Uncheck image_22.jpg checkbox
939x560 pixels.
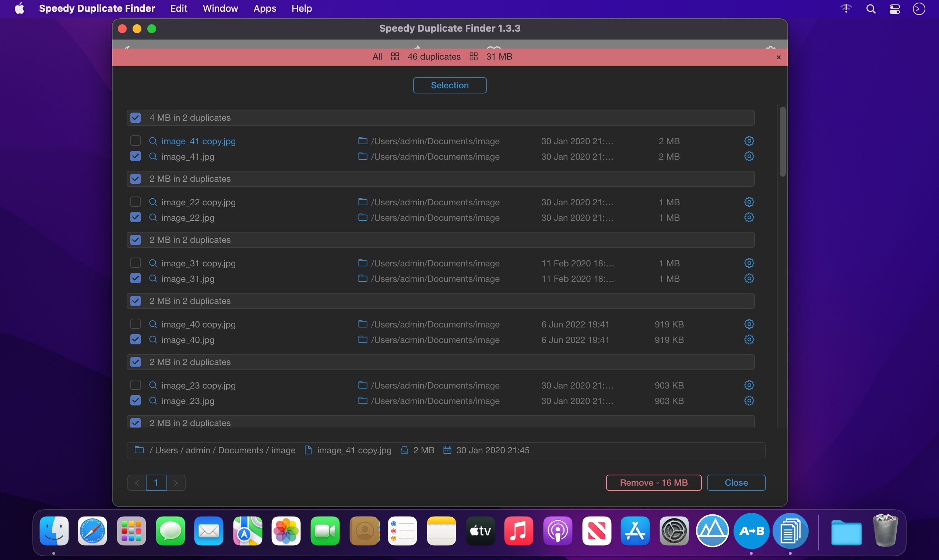click(x=135, y=217)
